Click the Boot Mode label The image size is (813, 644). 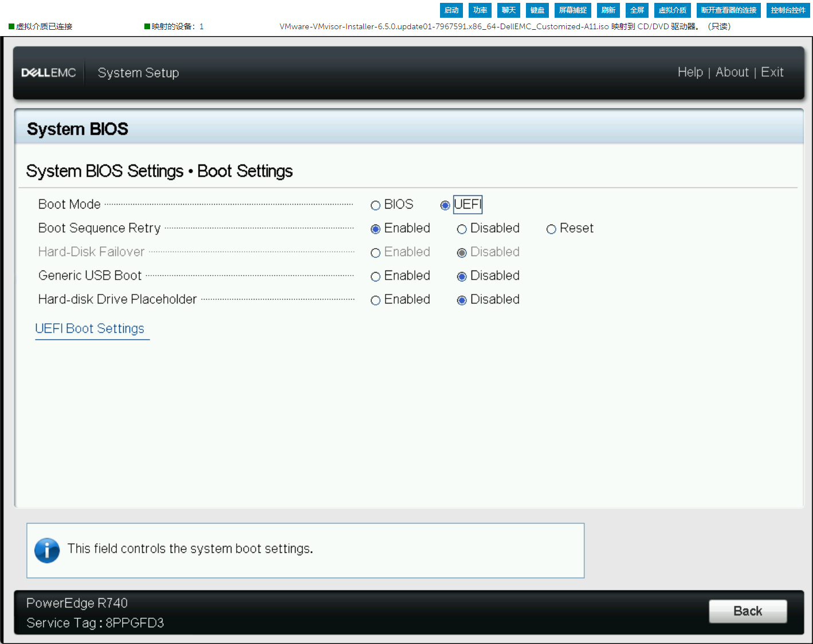69,205
